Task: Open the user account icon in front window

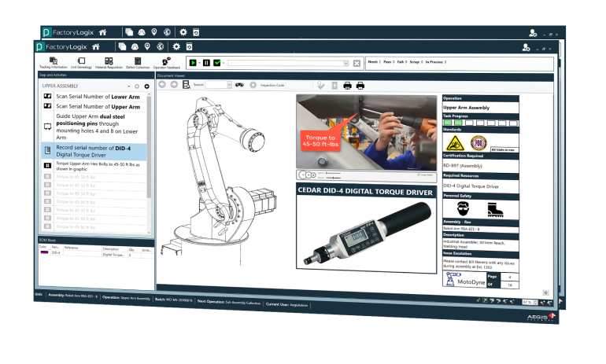Action: click(526, 47)
